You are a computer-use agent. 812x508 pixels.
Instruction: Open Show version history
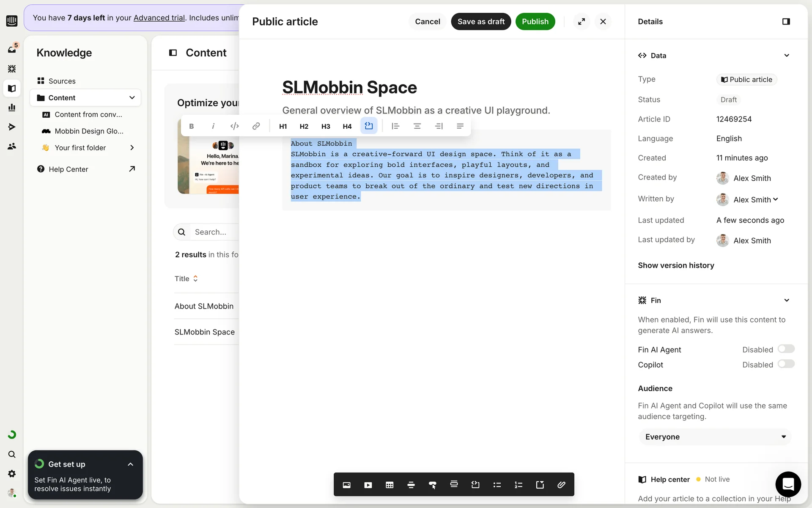click(x=676, y=265)
